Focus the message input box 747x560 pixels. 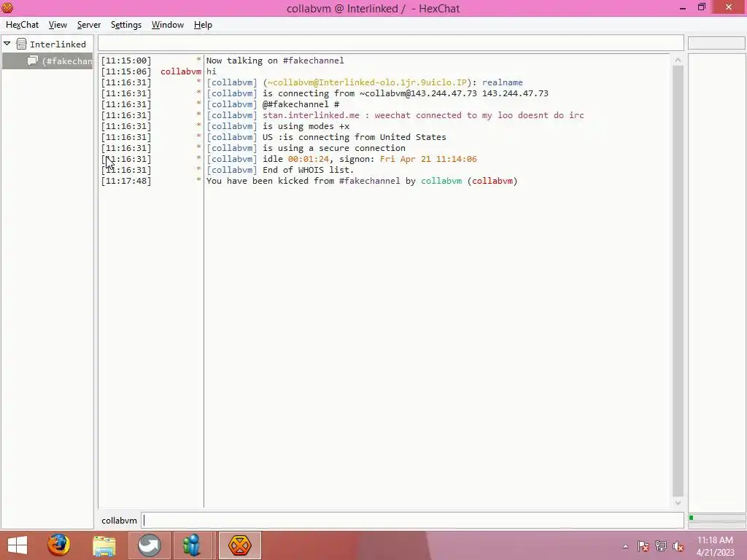click(x=413, y=521)
